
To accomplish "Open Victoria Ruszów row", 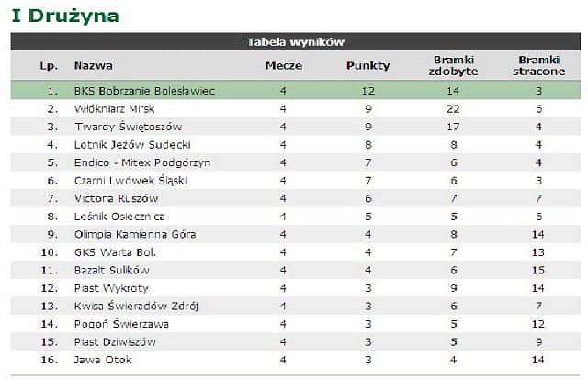I will (x=296, y=198).
